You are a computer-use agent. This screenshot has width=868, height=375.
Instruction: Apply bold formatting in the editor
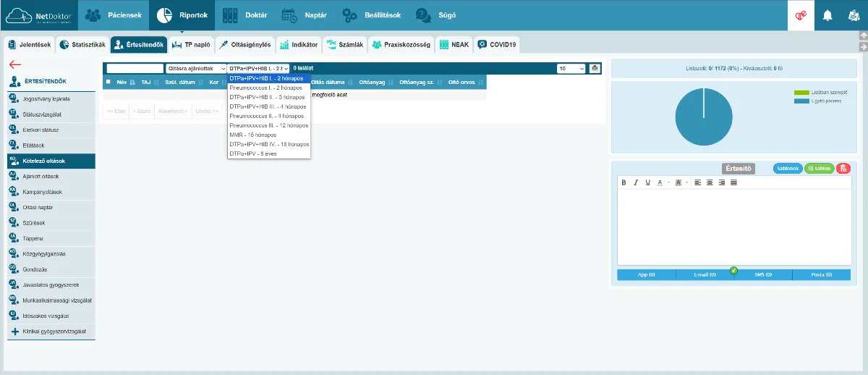point(624,182)
